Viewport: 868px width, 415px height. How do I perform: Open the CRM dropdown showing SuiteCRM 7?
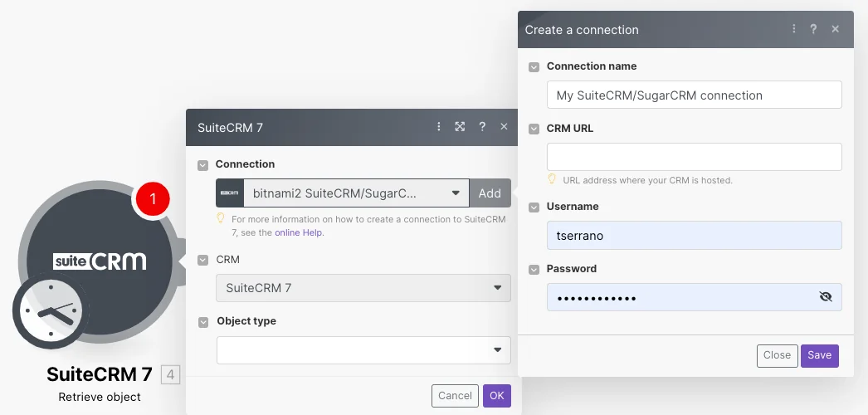click(363, 288)
